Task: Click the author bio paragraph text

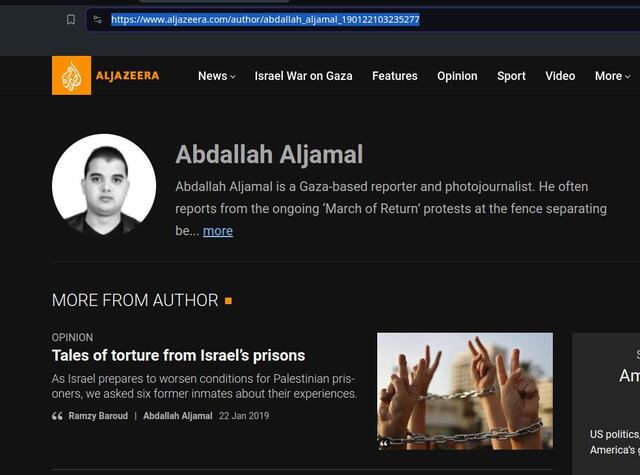Action: (391, 209)
